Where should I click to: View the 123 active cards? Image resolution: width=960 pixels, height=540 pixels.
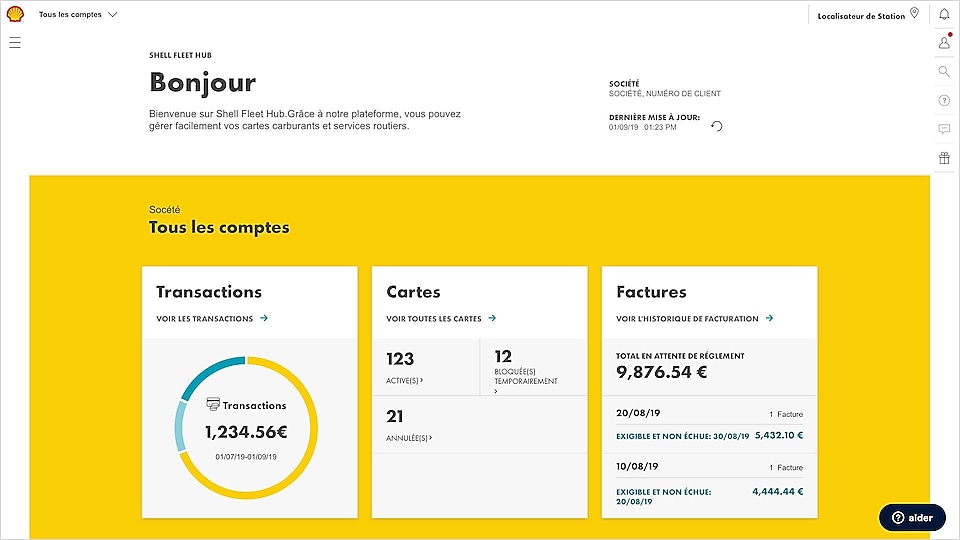click(426, 367)
